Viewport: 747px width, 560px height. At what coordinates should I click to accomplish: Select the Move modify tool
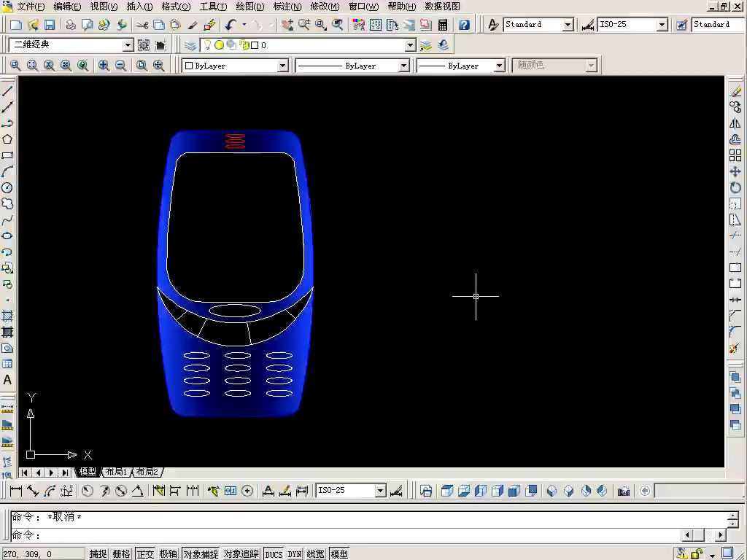click(x=735, y=171)
